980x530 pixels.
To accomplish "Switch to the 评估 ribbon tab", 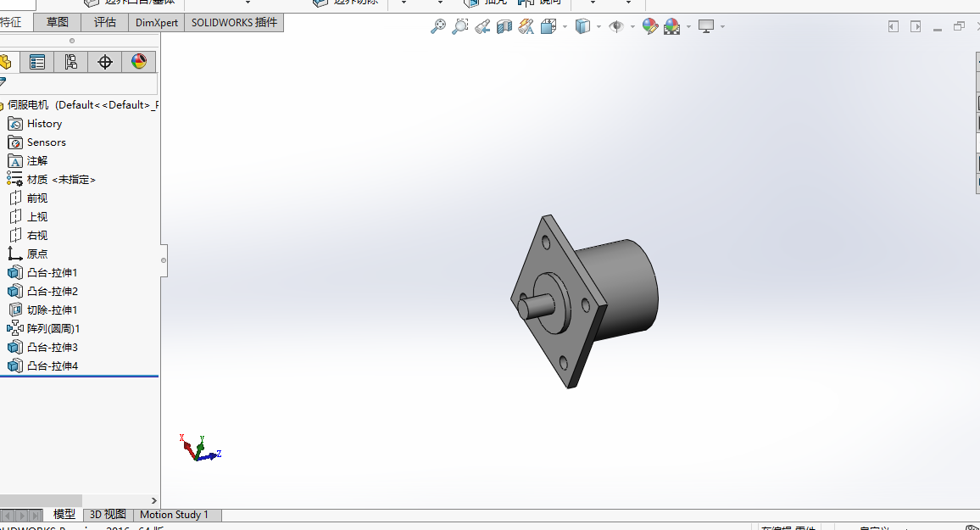I will click(105, 23).
